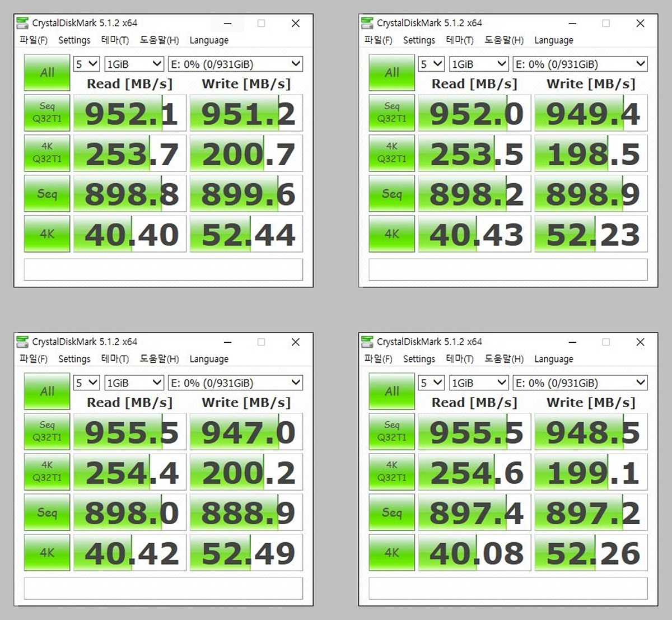Click the CrystalDiskMark app icon in bottom-right window

coord(367,342)
